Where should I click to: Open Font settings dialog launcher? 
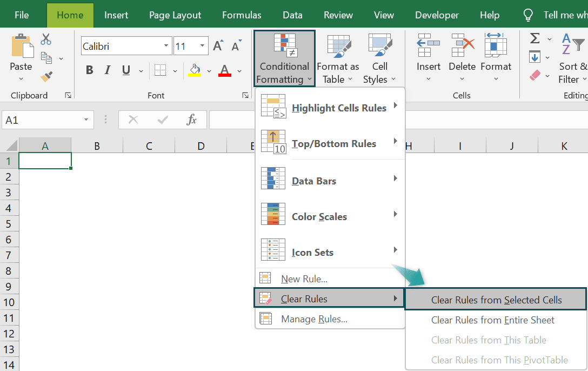245,96
